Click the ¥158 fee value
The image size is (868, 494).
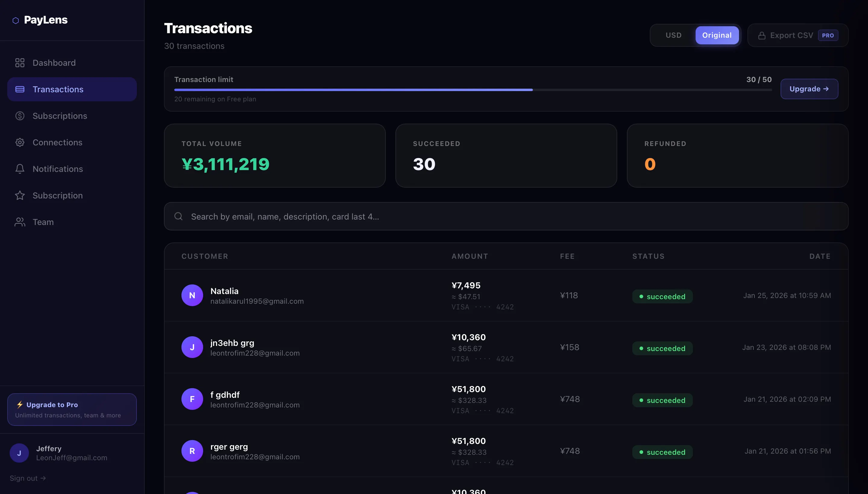570,347
